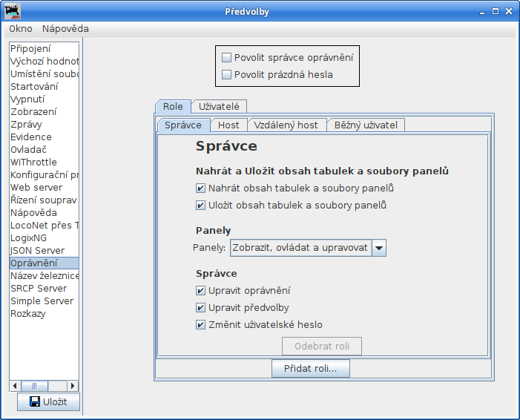Uncheck Upravit předvolby checkbox
This screenshot has height=420, width=520.
click(200, 308)
